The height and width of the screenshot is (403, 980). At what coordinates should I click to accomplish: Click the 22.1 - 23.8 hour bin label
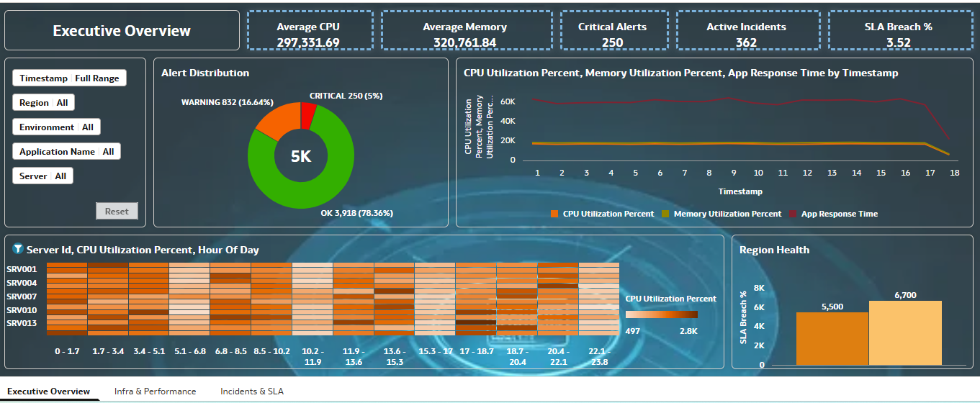coord(599,356)
